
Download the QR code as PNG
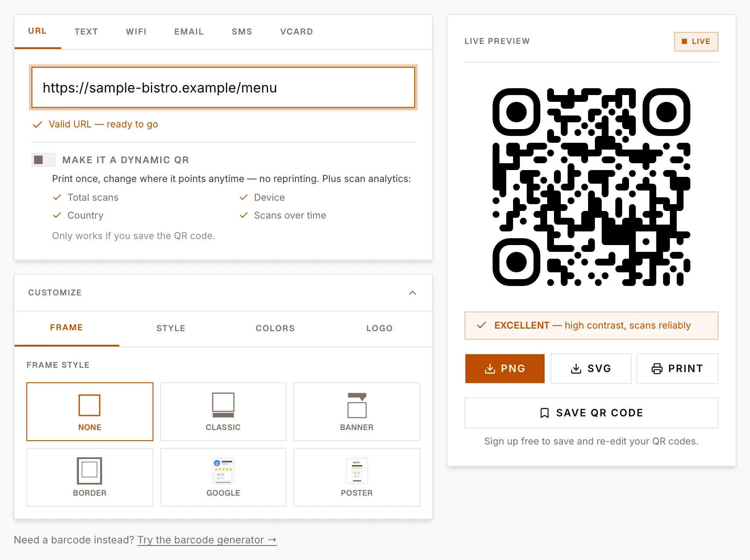point(505,369)
